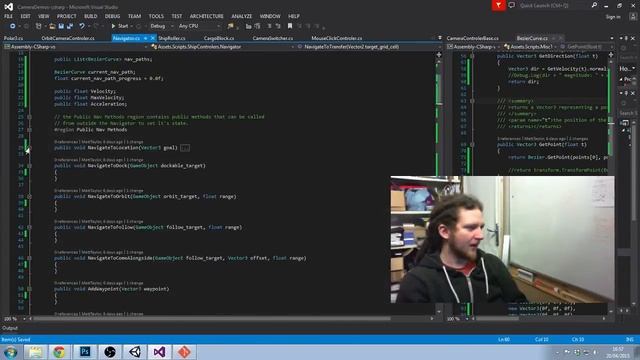Click the Sign in link
The image size is (640, 360).
pyautogui.click(x=613, y=17)
